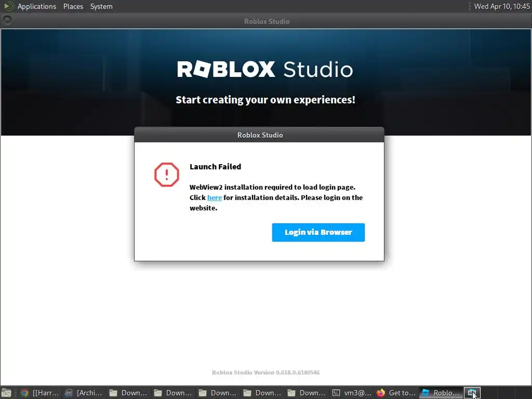
Task: Click the Roblox Studio version text
Action: click(265, 373)
